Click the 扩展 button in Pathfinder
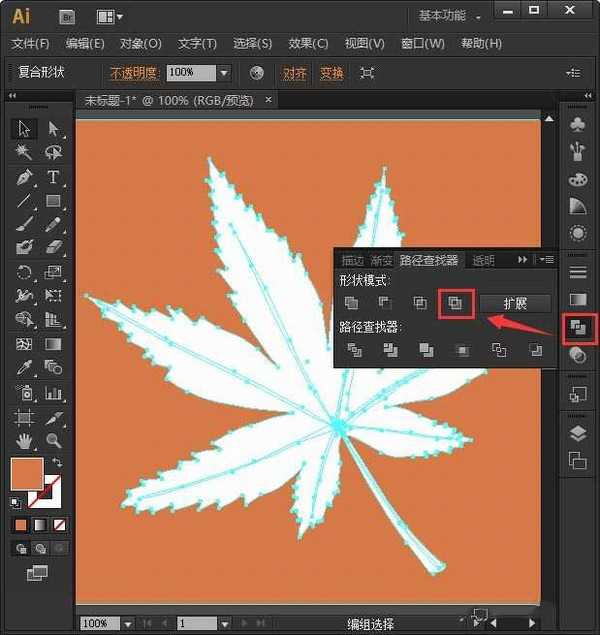Screen dimensions: 600x635 click(514, 303)
